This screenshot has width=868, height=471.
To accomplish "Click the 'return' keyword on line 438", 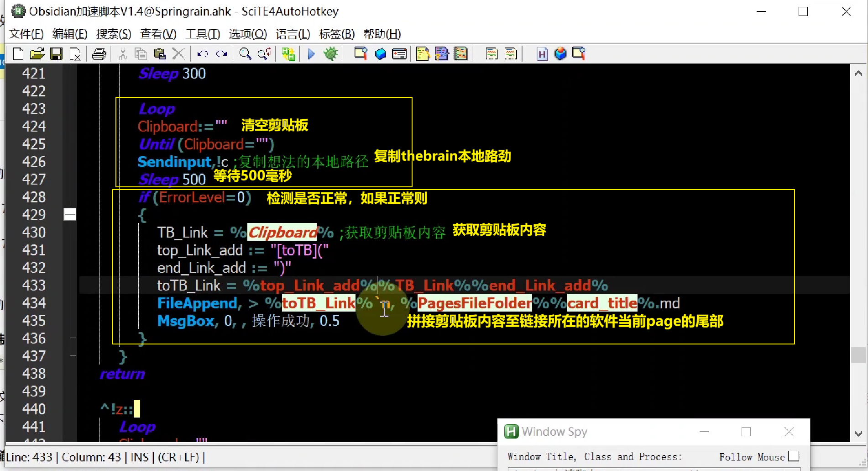I will (x=122, y=374).
